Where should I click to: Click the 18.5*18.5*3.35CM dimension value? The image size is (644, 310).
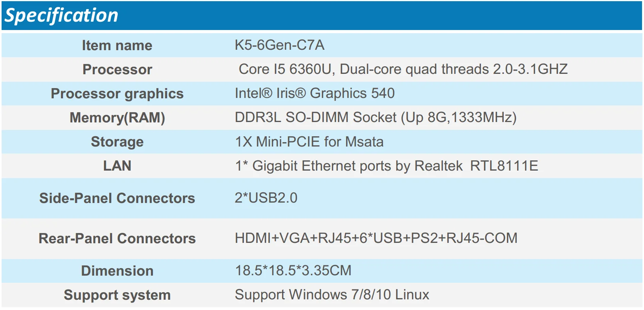tap(293, 271)
